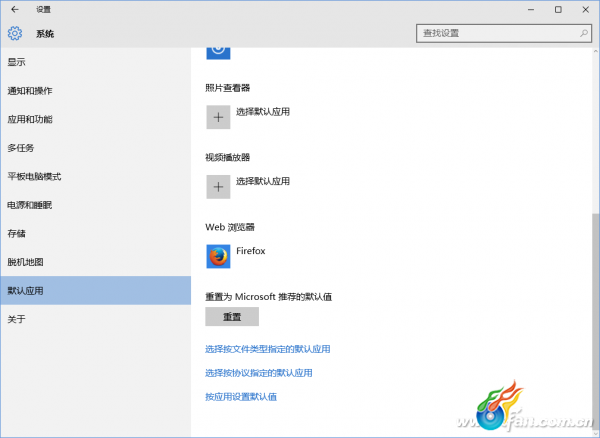Viewport: 600px width, 438px height.
Task: Click the 照片查看器 heading
Action: (x=227, y=88)
